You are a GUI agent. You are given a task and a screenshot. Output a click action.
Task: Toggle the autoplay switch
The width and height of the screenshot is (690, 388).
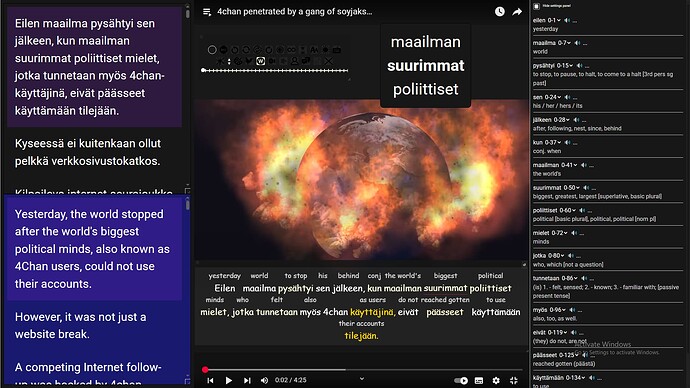coord(461,381)
